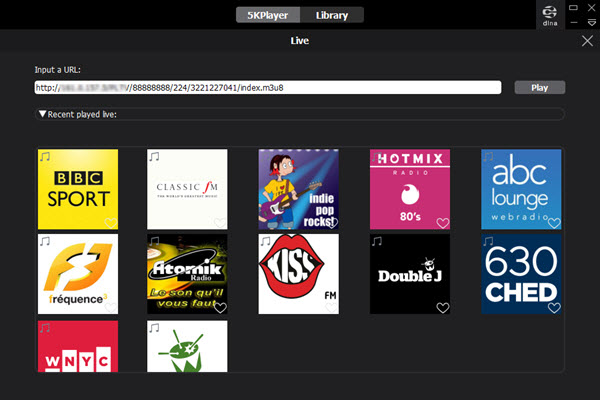Click the music note on fréquence3 tile
600x400 pixels.
(x=45, y=241)
